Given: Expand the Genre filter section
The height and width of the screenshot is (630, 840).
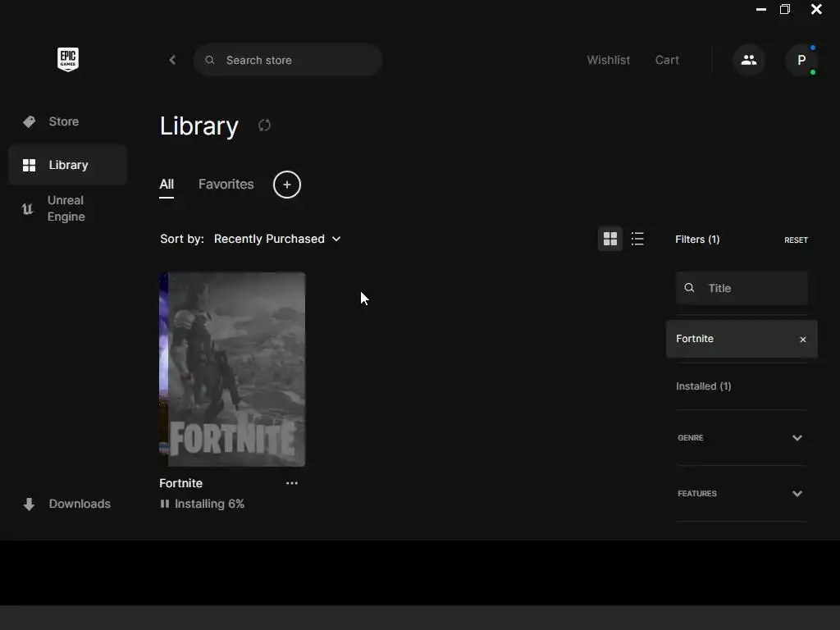Looking at the screenshot, I should (x=742, y=438).
